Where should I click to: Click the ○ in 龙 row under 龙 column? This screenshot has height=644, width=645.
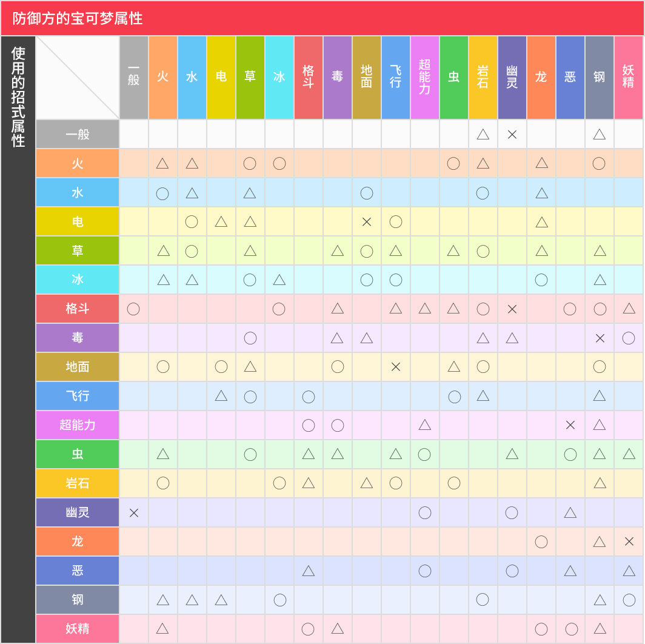[541, 542]
